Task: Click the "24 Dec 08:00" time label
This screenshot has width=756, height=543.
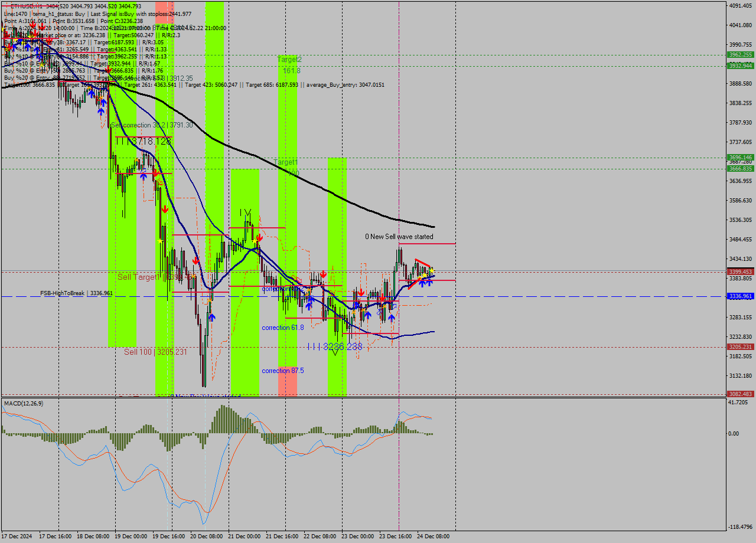Action: (433, 537)
